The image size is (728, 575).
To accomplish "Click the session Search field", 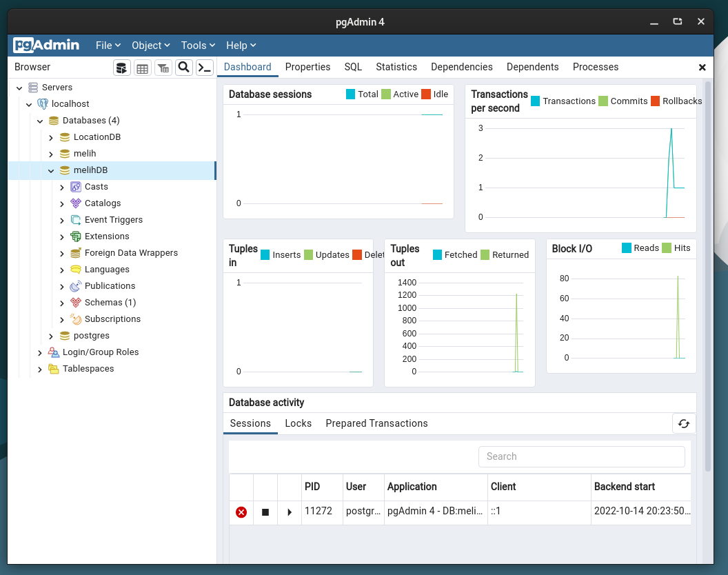I will (582, 456).
